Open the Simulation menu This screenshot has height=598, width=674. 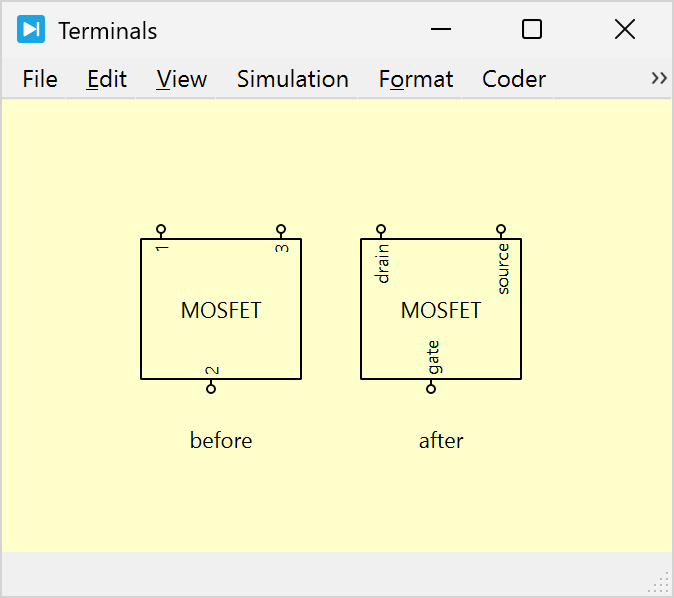(292, 79)
